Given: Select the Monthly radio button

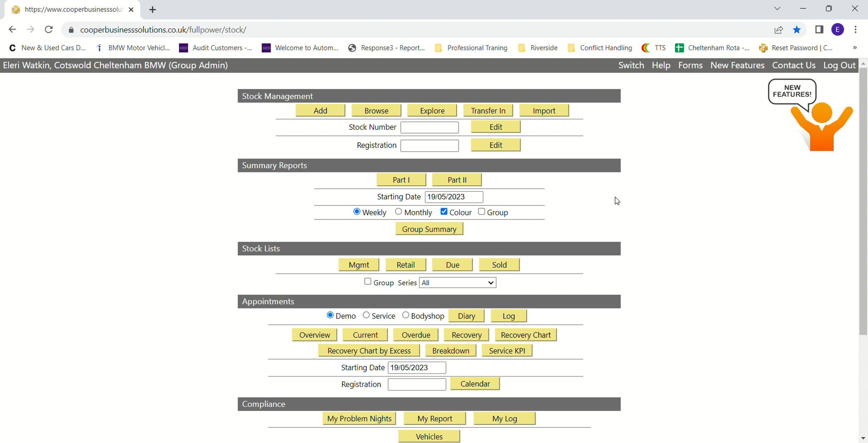Looking at the screenshot, I should (398, 212).
